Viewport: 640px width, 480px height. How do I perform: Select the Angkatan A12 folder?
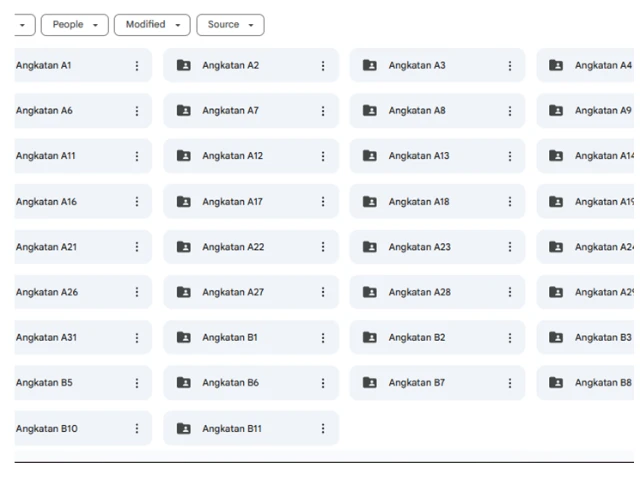point(251,156)
